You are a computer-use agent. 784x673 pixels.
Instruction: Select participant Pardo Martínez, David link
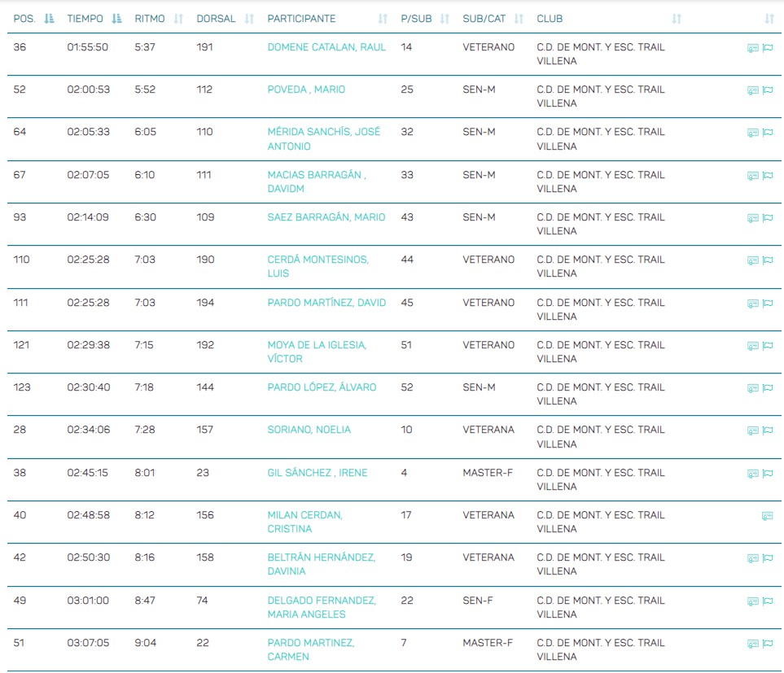(326, 303)
